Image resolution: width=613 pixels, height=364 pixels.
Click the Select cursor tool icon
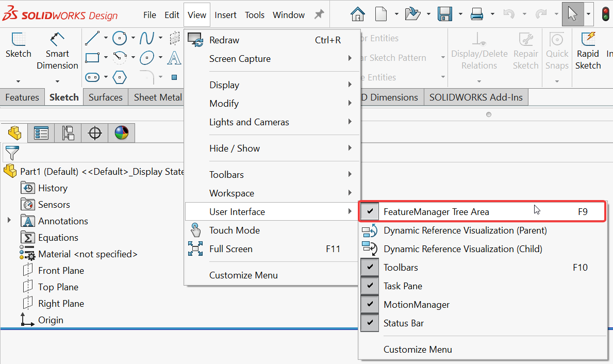(573, 14)
